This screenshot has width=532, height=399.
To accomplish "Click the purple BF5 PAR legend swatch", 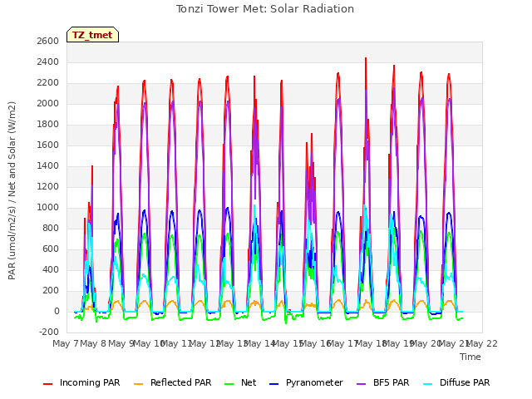I will click(x=362, y=384).
